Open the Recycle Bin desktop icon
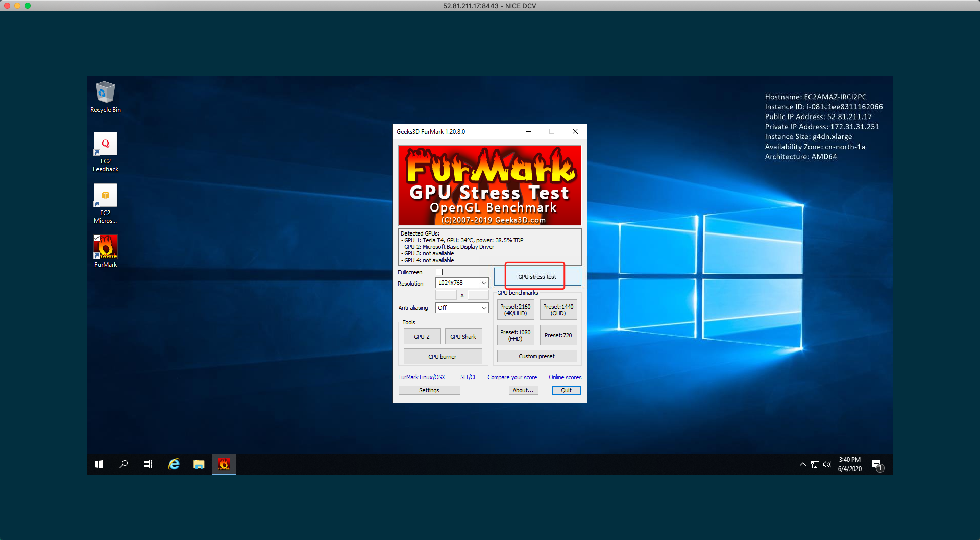Screen dimensions: 980x540 [105, 97]
